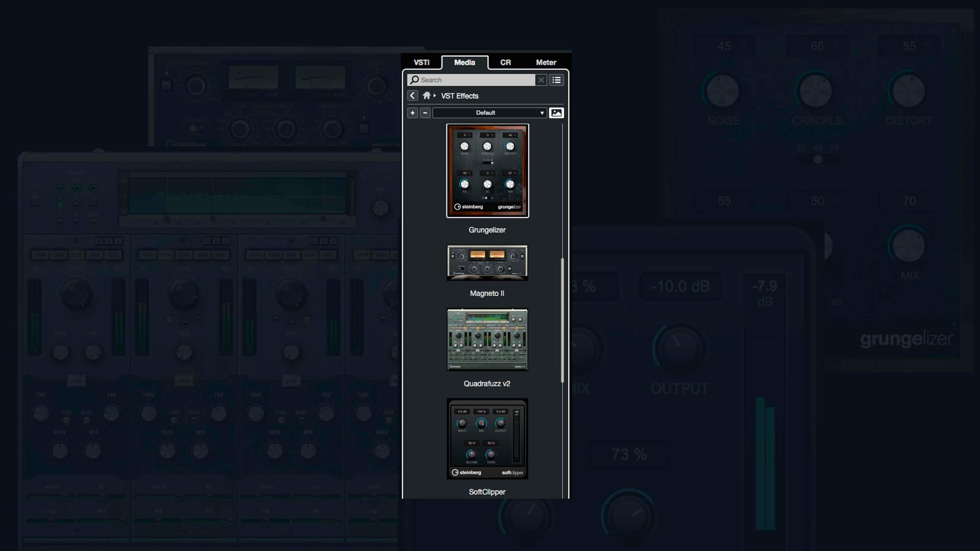This screenshot has width=980, height=551.
Task: Select the Grungelizer plug-in thumbnail
Action: (488, 170)
